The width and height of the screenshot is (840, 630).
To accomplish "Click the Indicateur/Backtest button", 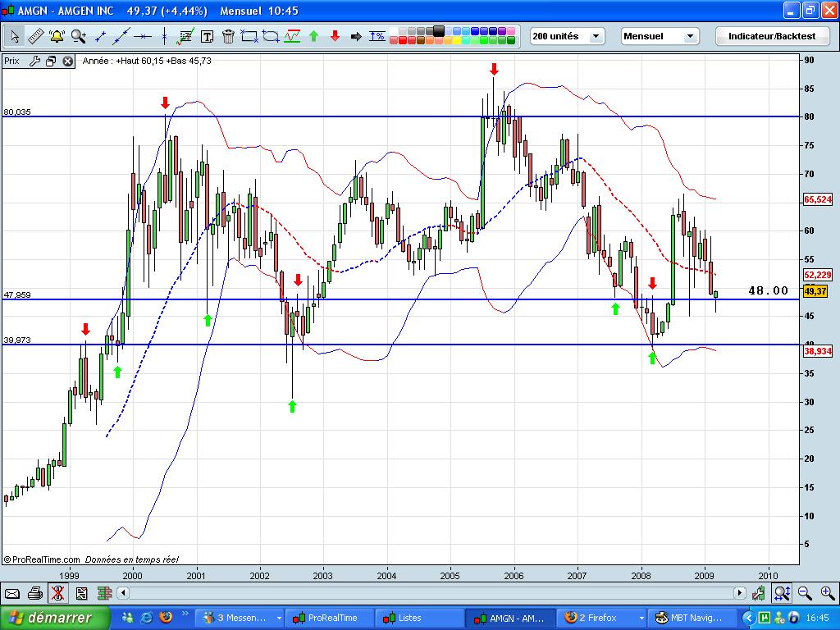I will click(772, 36).
